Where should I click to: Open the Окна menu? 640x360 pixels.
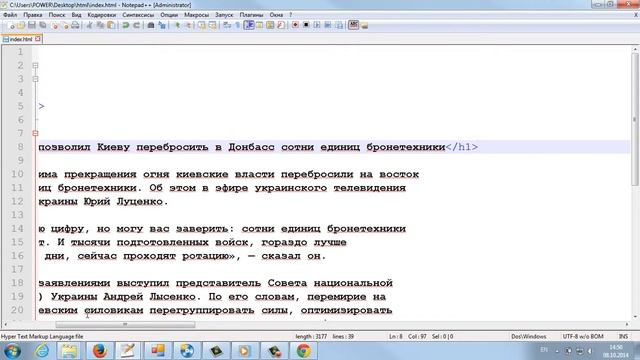(276, 15)
